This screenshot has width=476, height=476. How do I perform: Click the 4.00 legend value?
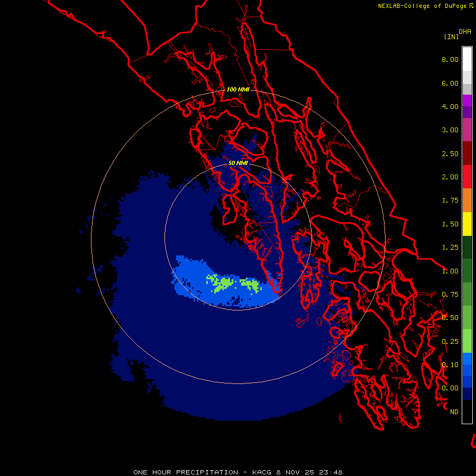[450, 106]
